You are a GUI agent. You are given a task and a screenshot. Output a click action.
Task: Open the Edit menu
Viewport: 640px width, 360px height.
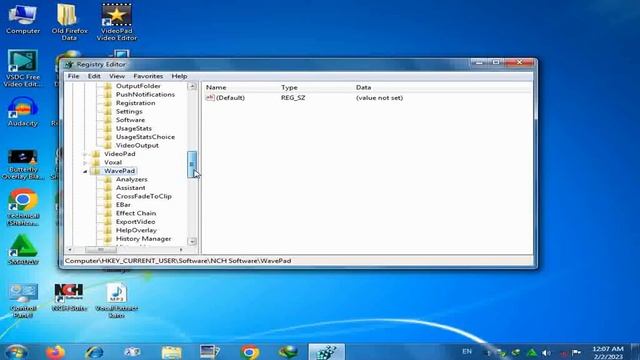click(94, 76)
